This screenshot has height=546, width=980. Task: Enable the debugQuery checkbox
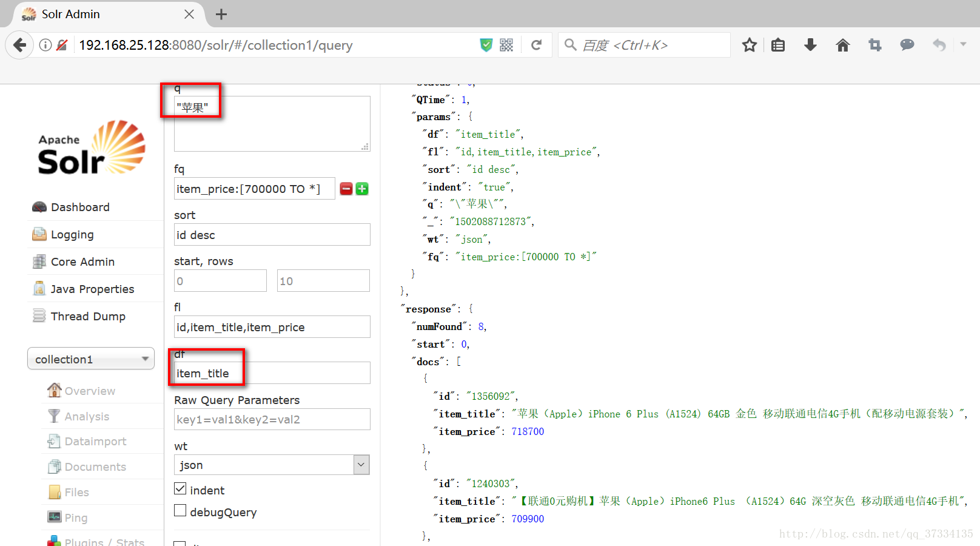[x=180, y=510]
